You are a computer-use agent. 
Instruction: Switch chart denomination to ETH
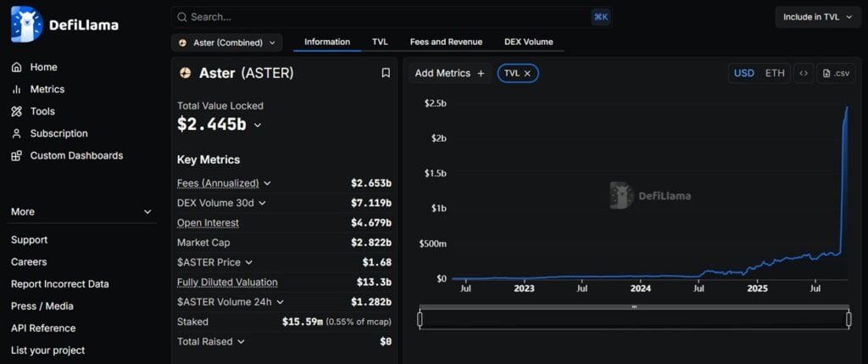point(775,73)
